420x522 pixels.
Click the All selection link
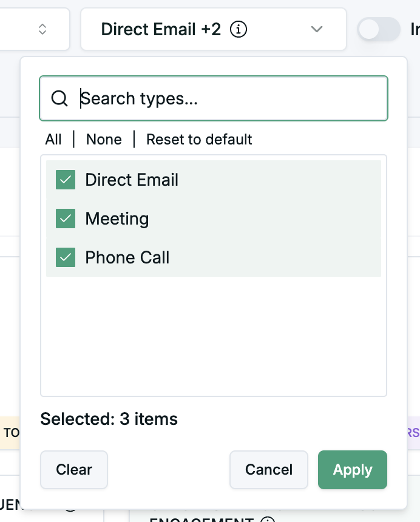pos(53,140)
